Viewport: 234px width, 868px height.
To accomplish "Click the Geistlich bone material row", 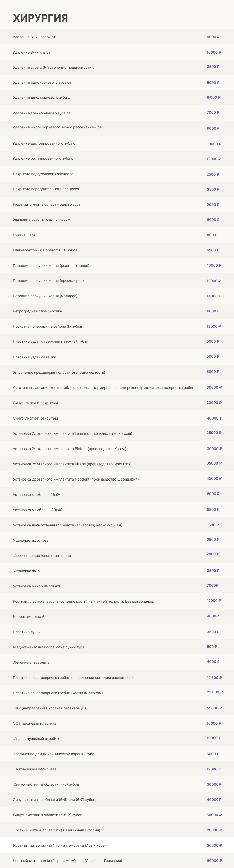I will [x=67, y=860].
